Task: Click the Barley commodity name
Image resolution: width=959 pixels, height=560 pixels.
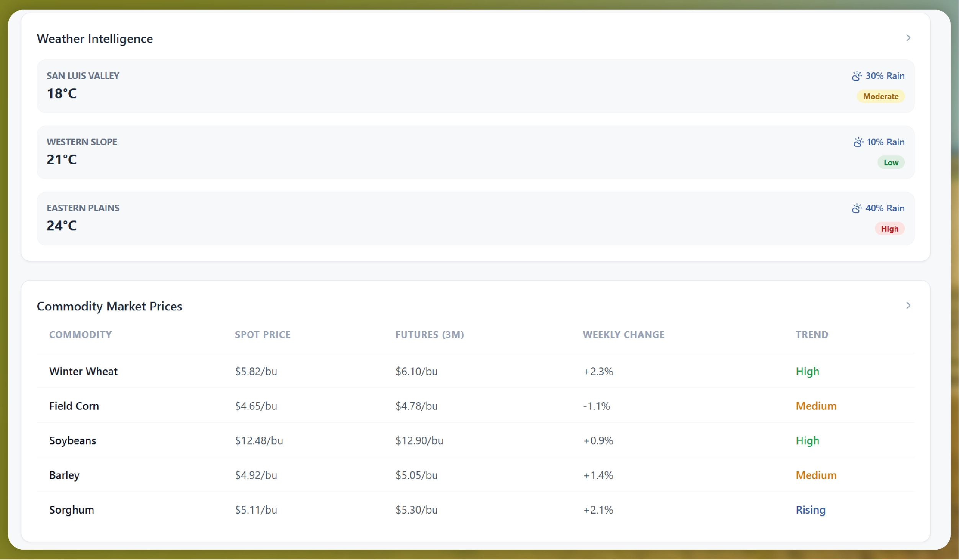Action: (64, 475)
